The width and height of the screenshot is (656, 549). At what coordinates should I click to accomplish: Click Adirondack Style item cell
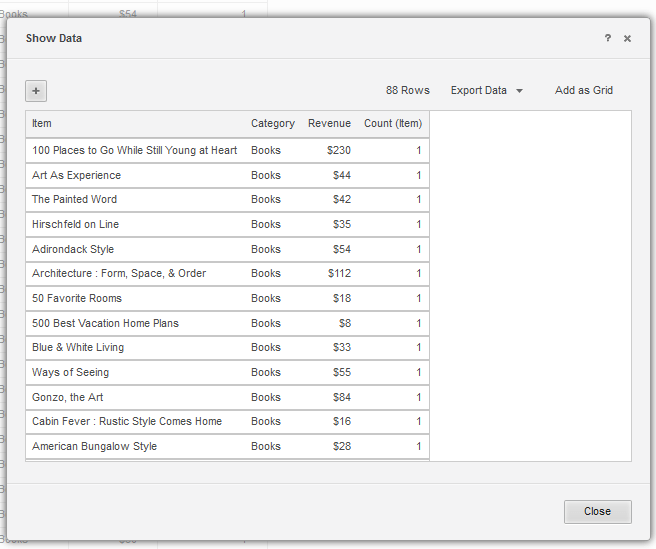tap(73, 249)
